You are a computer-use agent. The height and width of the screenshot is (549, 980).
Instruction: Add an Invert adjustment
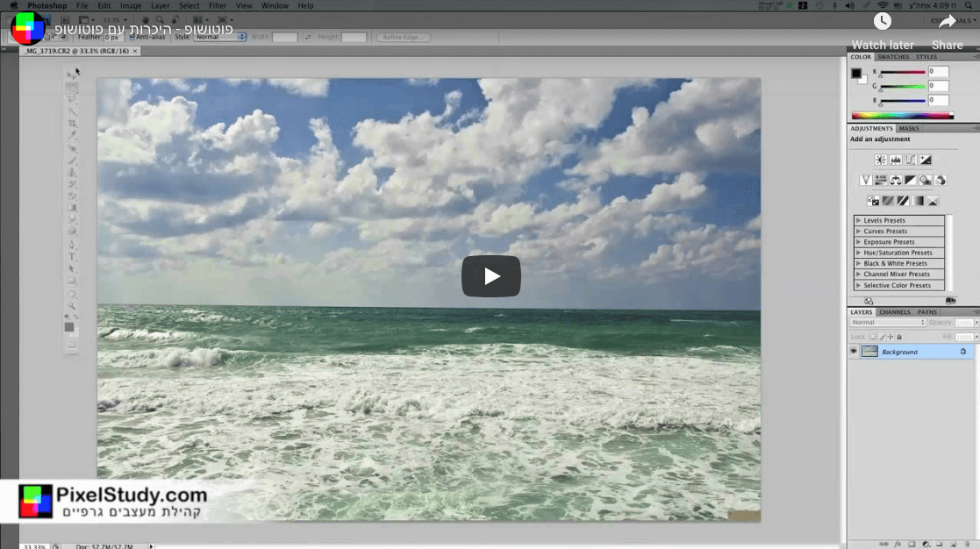pos(873,201)
